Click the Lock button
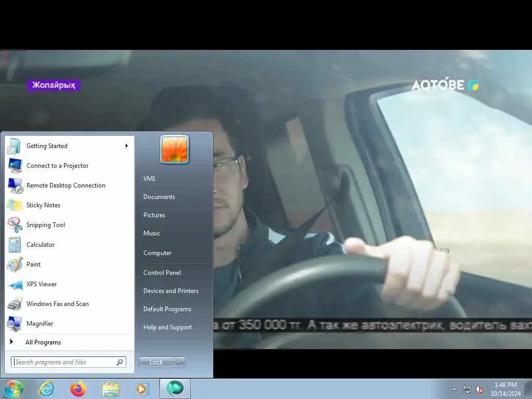 coord(156,362)
